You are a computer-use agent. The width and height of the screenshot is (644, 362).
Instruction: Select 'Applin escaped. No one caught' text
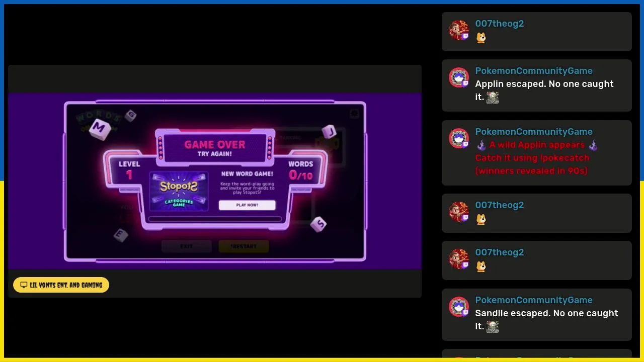click(x=544, y=84)
